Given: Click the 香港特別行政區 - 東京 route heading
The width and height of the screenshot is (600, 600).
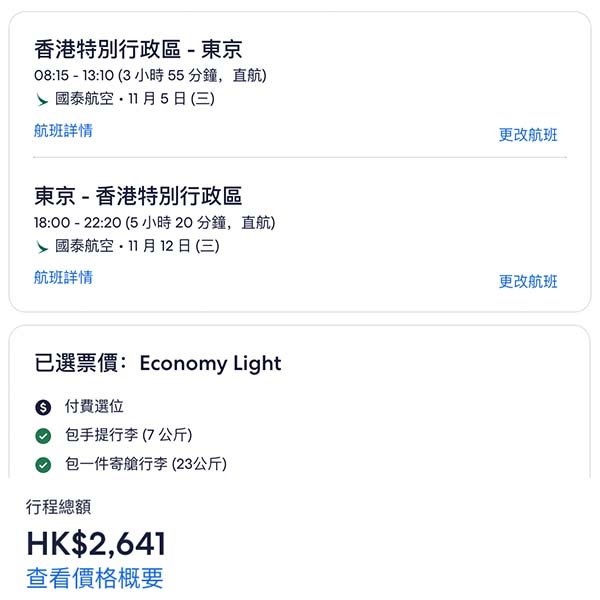Looking at the screenshot, I should coord(138,49).
